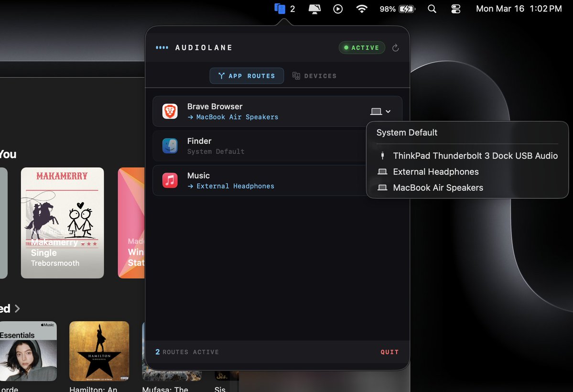
Task: Open the pink album card in Music window
Action: tap(131, 223)
